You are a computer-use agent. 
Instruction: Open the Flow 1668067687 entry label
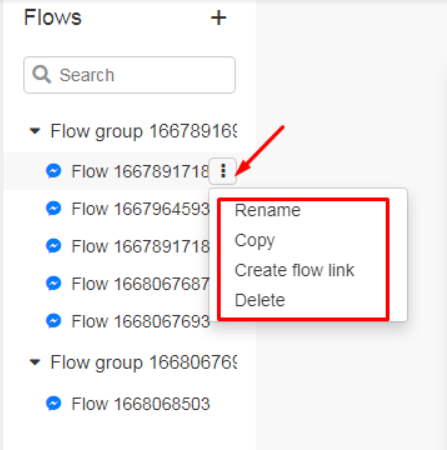(x=141, y=284)
